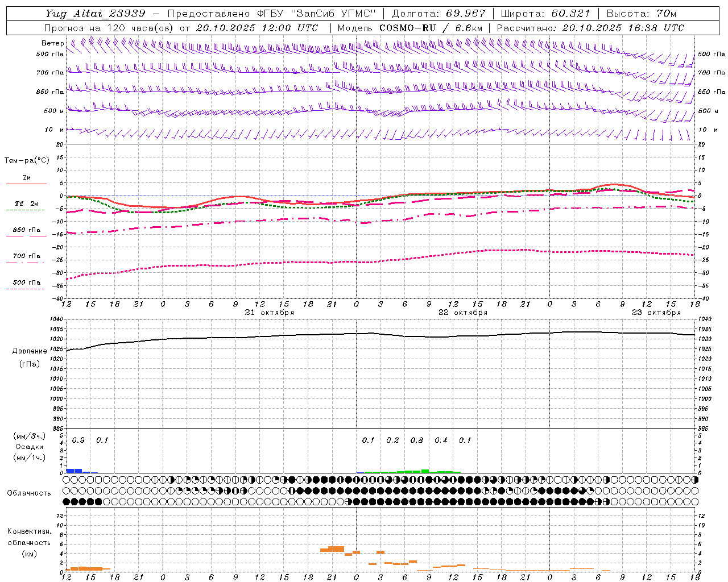
Task: Click the Облачность cloud cover label
Action: coord(29,493)
